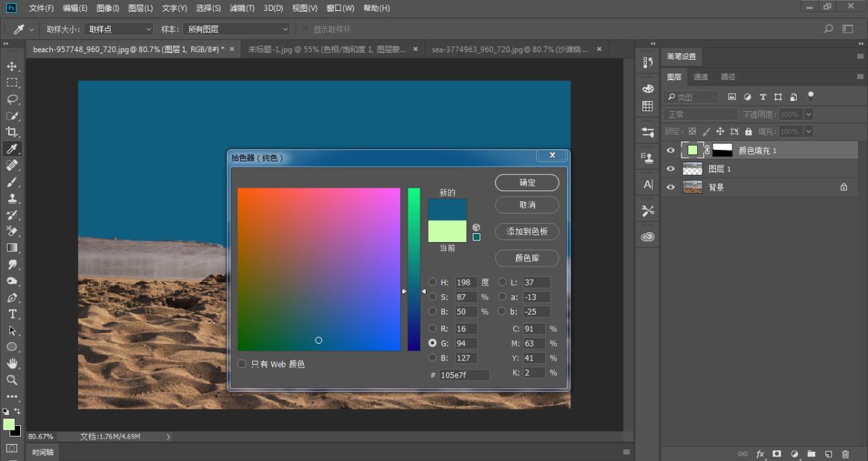Click the 添加到色板 button
This screenshot has width=868, height=461.
point(527,231)
